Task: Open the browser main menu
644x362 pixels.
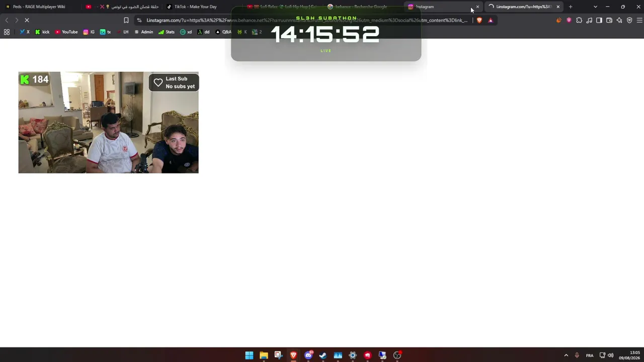Action: click(639, 20)
